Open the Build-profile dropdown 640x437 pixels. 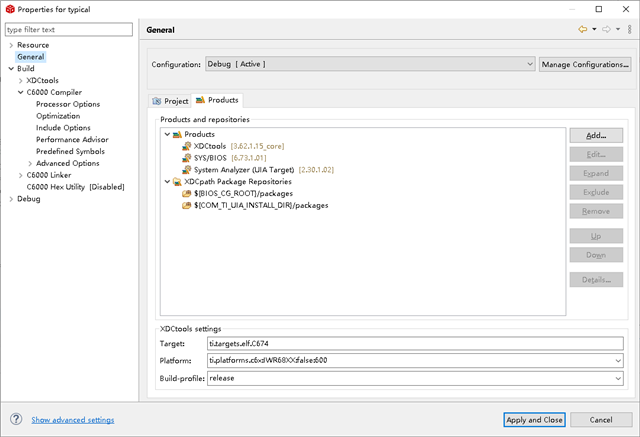620,379
